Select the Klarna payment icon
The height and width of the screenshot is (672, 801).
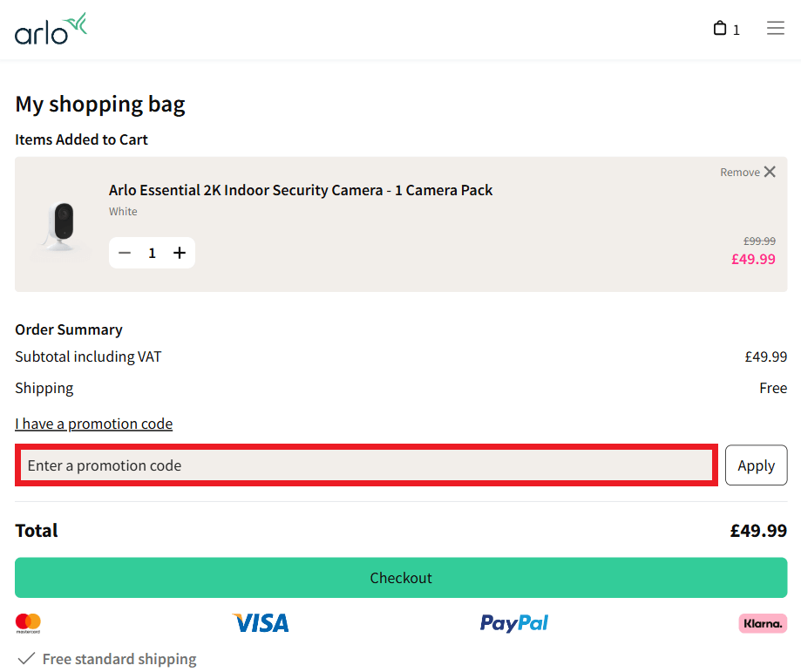tap(762, 623)
